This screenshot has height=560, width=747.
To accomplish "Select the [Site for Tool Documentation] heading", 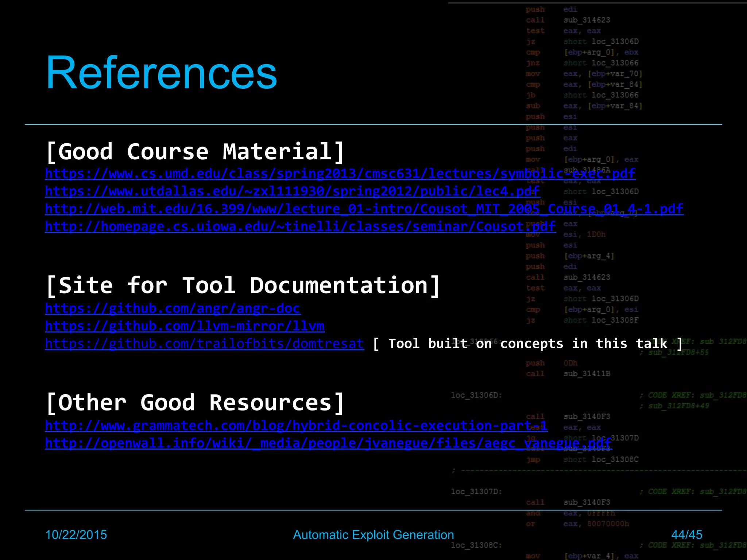I will coord(243,285).
